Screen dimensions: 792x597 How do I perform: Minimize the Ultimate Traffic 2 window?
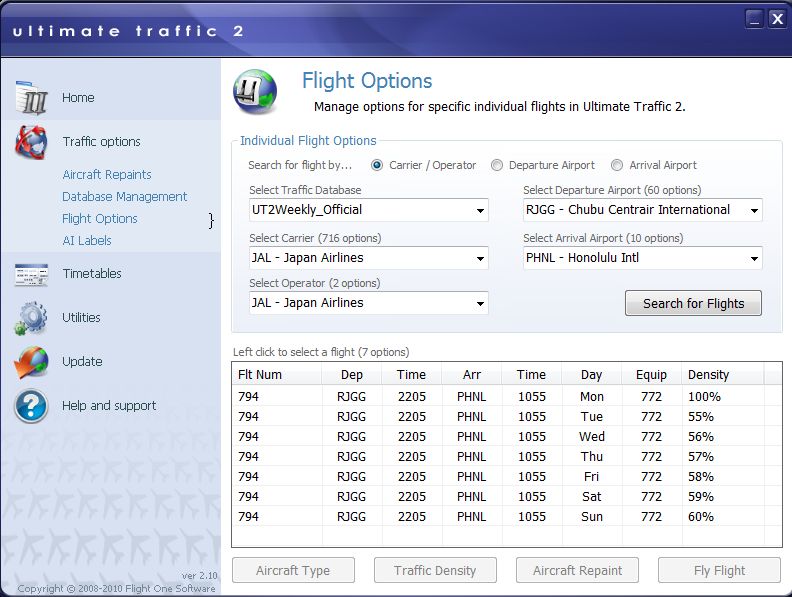pos(754,19)
